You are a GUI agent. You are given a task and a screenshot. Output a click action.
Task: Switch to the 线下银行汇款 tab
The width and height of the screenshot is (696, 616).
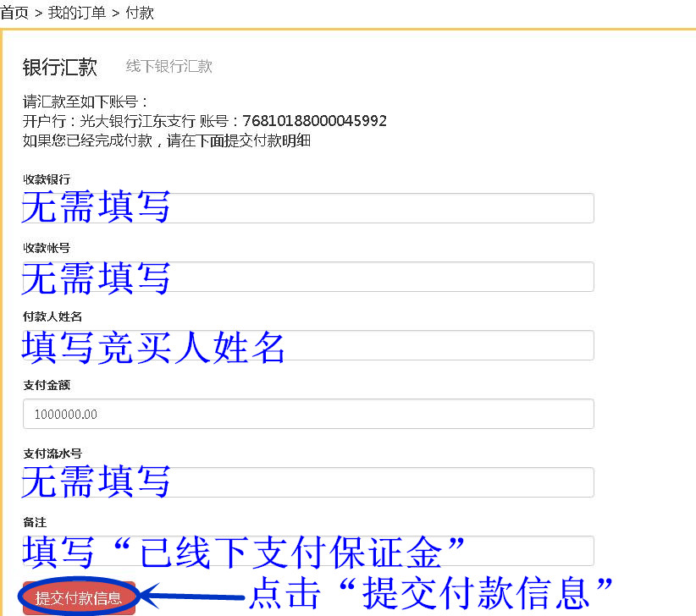[169, 67]
